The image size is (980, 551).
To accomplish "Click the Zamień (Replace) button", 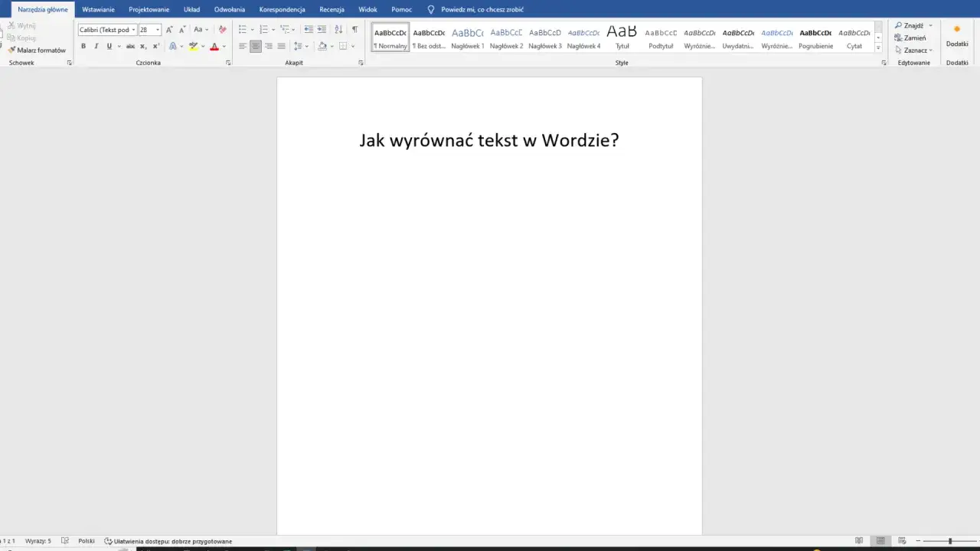I will click(913, 37).
